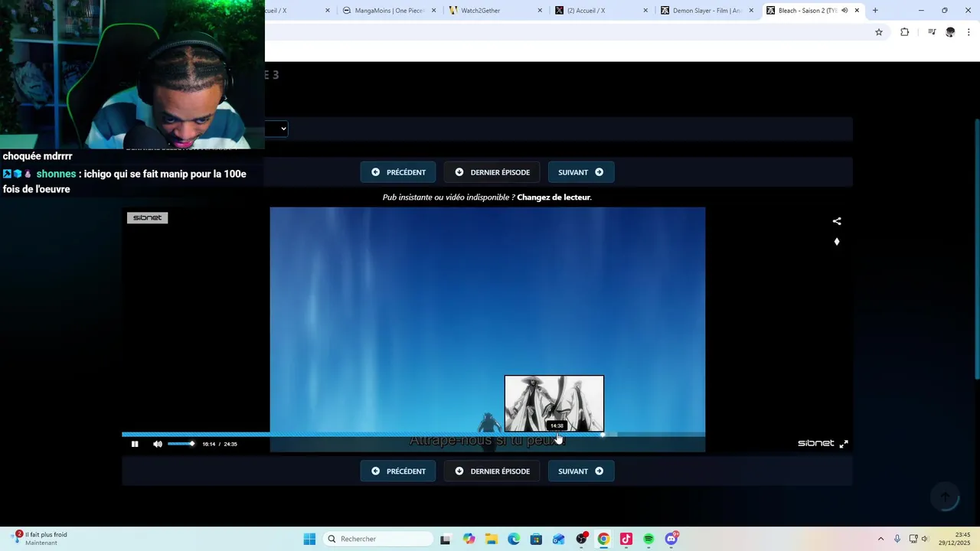
Task: Show hidden system tray icons
Action: point(880,539)
